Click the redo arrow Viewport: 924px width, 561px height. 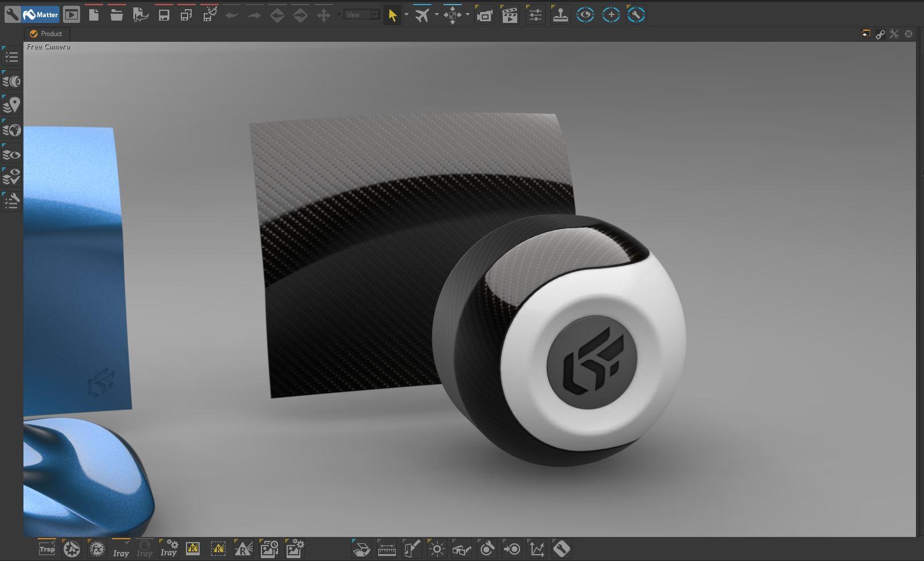tap(255, 15)
